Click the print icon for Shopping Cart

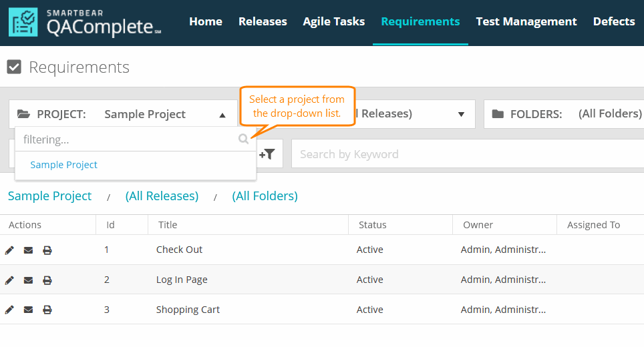point(47,310)
